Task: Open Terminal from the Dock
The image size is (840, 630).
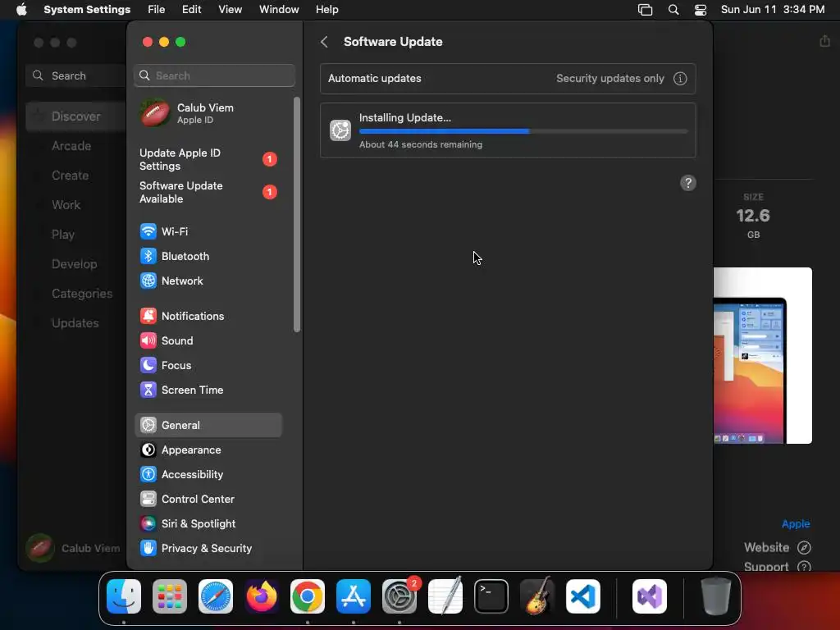Action: 491,596
